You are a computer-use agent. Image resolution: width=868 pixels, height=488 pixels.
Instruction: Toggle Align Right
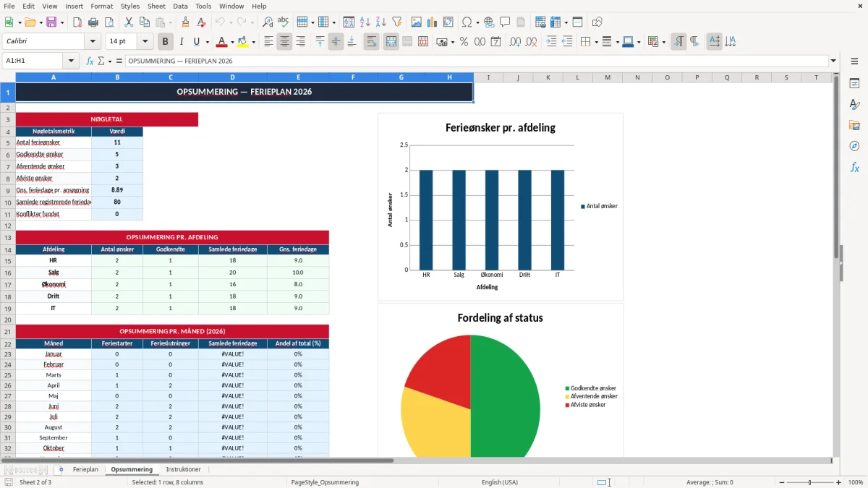coord(300,42)
